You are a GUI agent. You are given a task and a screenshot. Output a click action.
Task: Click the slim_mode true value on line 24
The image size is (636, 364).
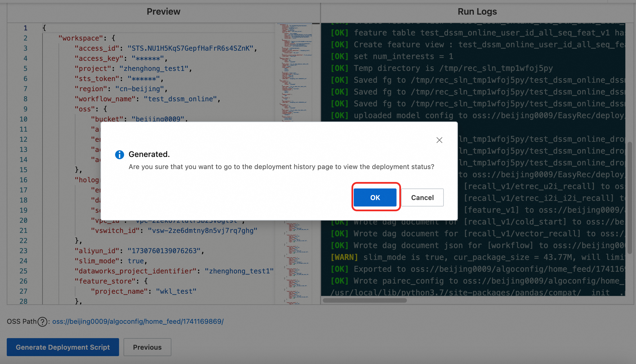pyautogui.click(x=136, y=261)
